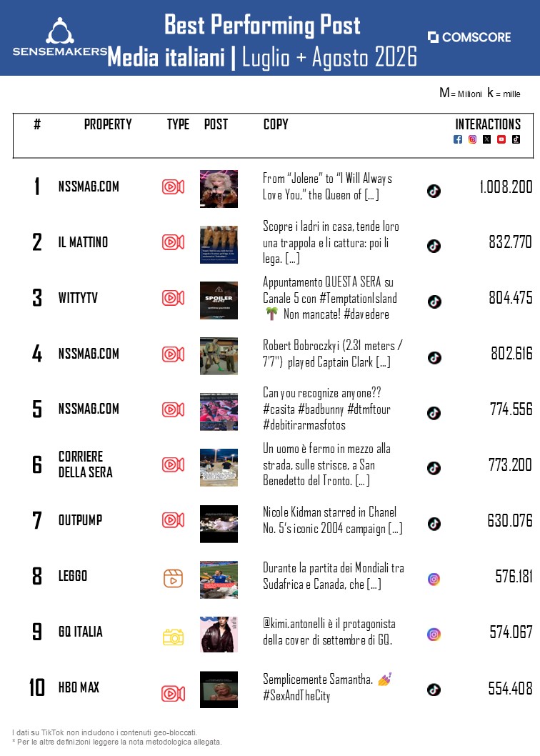This screenshot has height=756, width=540.
Task: Click Instagram icon beside Leggo post
Action: [434, 579]
